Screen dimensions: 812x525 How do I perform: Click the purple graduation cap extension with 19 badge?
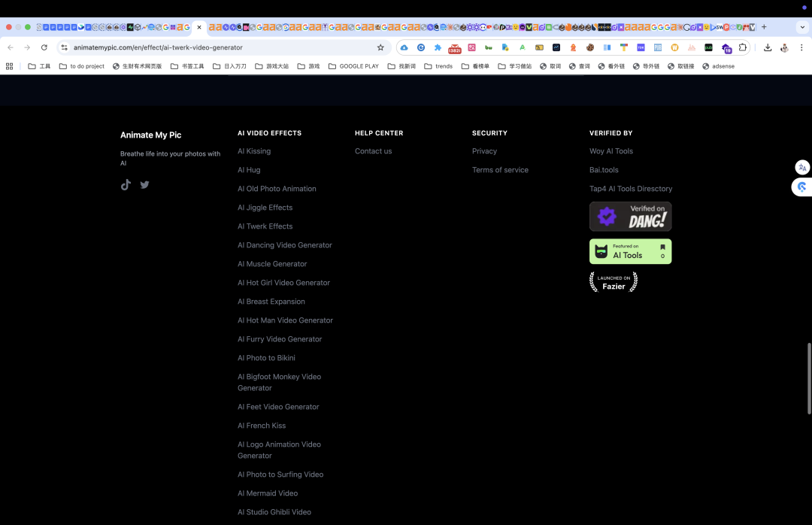(726, 47)
